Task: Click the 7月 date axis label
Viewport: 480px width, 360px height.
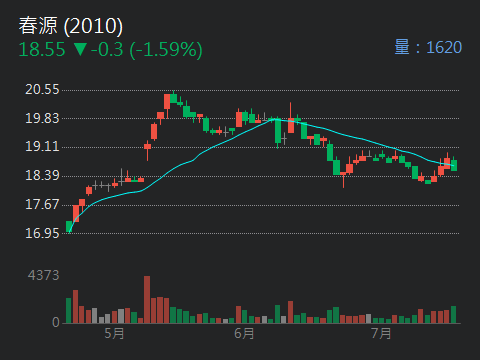Action: pos(381,333)
